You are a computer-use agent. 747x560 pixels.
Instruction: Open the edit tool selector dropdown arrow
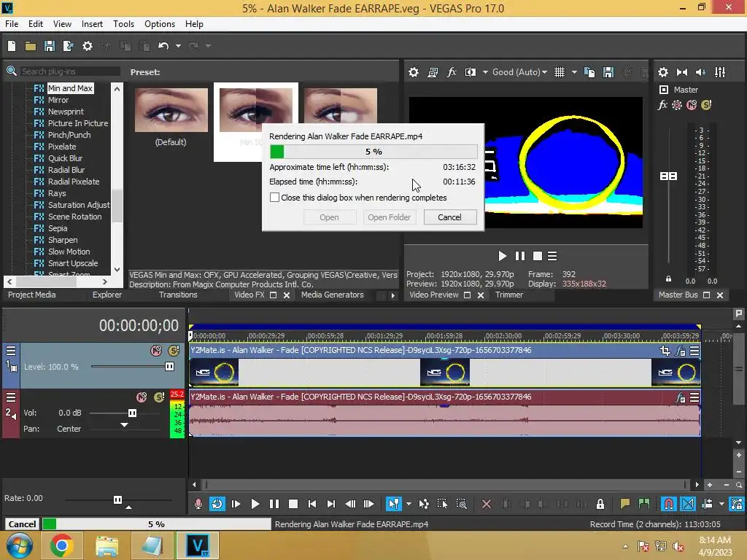tap(409, 504)
